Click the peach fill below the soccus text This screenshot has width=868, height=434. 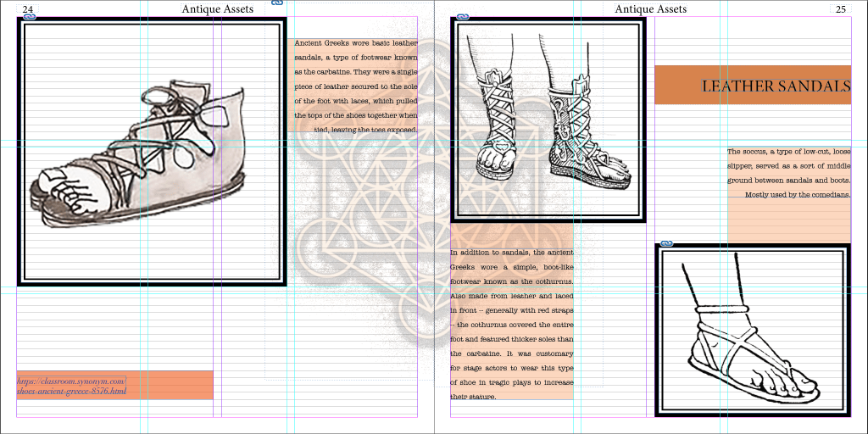(x=788, y=222)
